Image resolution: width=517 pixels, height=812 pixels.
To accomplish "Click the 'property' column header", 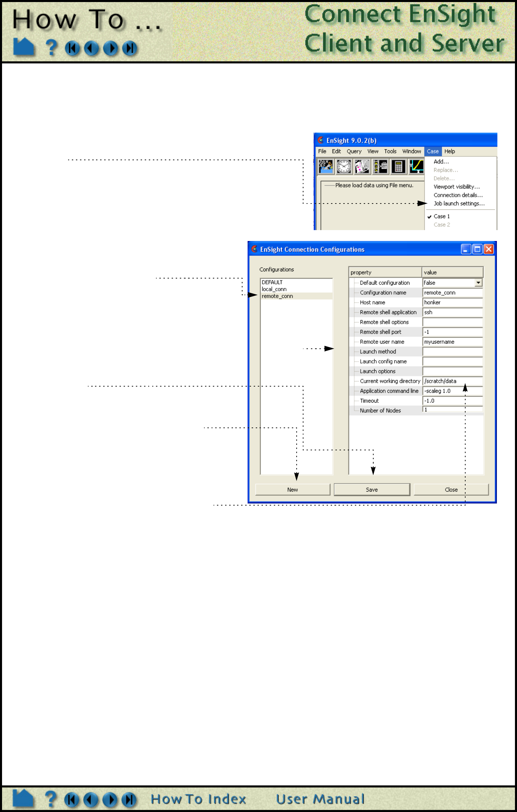I will [386, 272].
